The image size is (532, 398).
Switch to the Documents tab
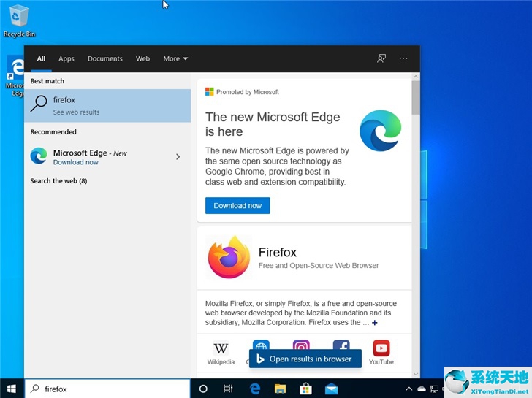coord(104,58)
